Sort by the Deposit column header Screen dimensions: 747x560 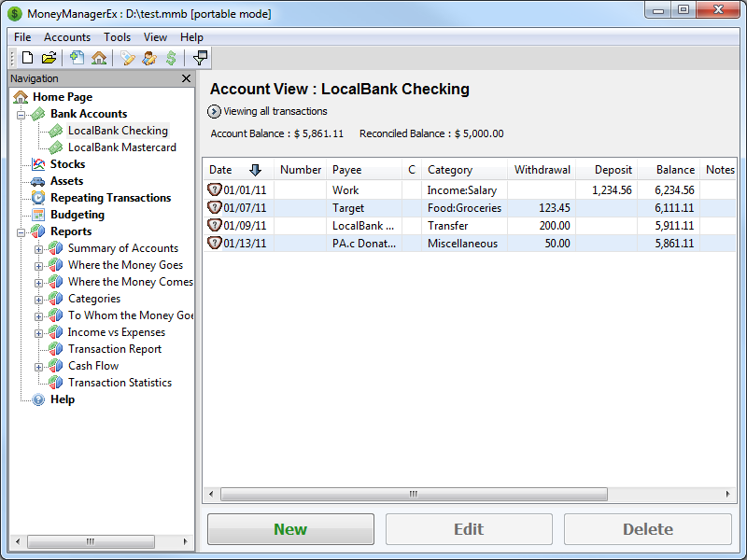click(606, 170)
